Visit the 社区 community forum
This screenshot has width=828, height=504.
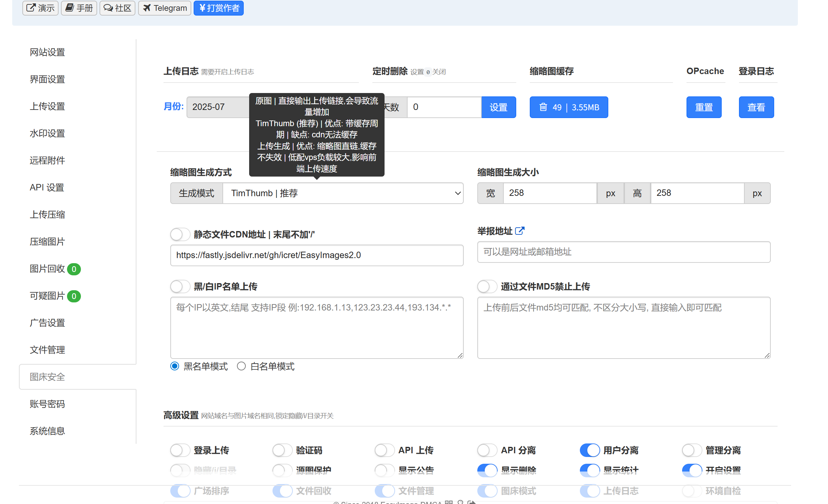pos(117,8)
